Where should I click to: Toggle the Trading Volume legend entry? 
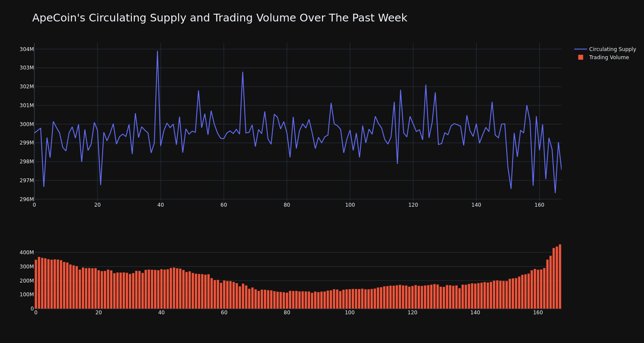[603, 57]
